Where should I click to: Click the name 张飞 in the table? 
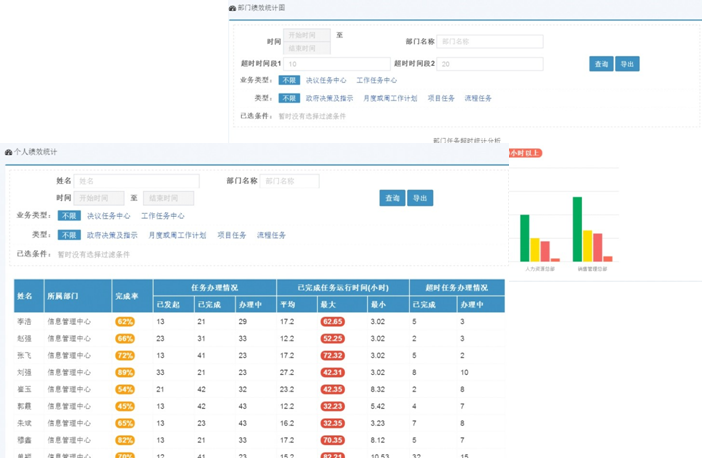(25, 356)
